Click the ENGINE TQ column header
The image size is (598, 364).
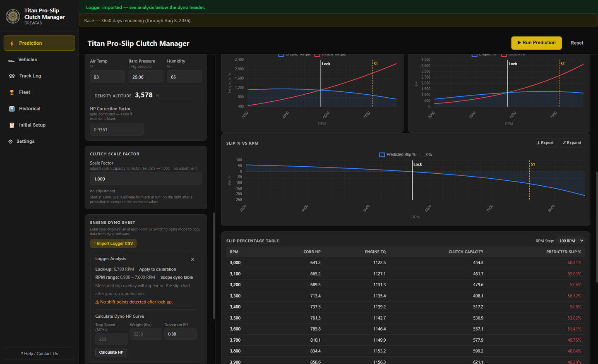tap(375, 252)
